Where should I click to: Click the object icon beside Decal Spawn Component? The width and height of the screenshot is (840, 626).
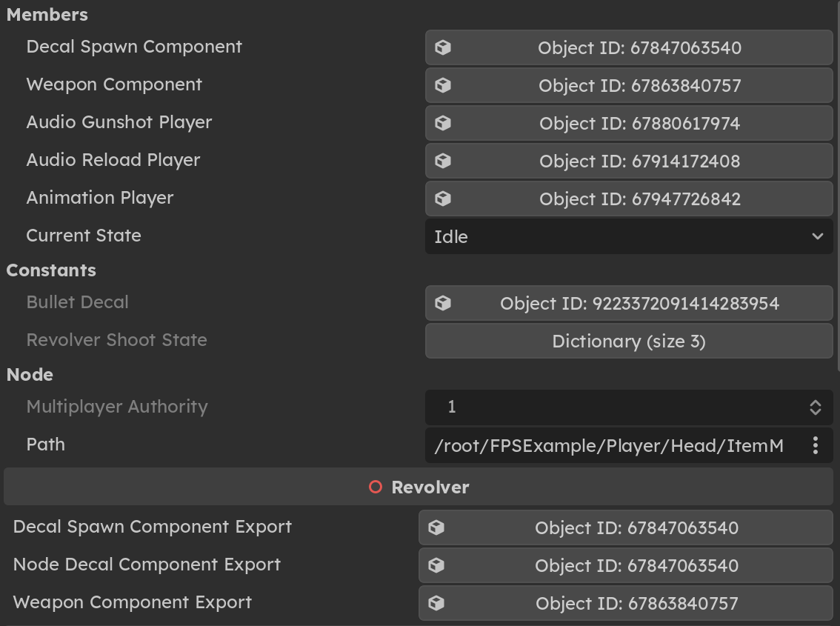coord(442,47)
